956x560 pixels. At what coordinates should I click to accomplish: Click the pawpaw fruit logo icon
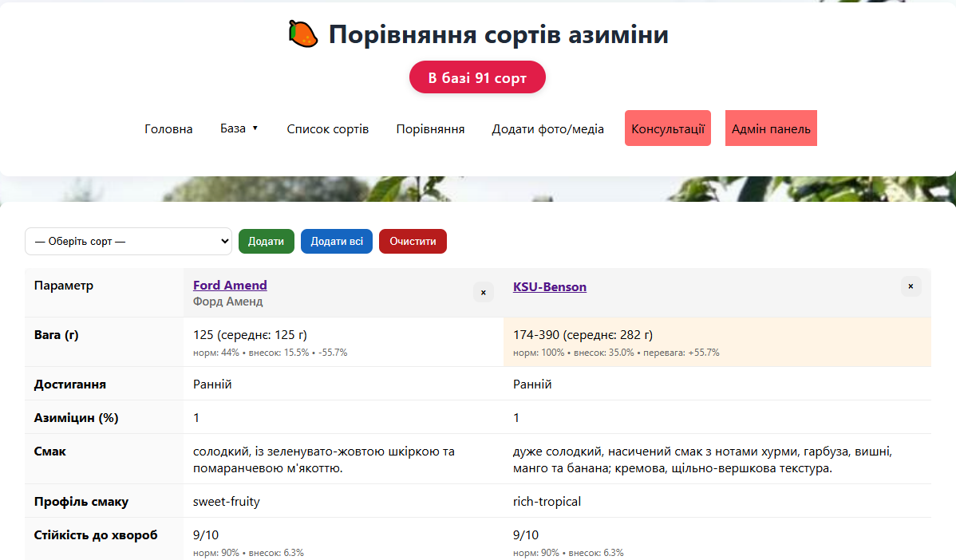tap(303, 34)
